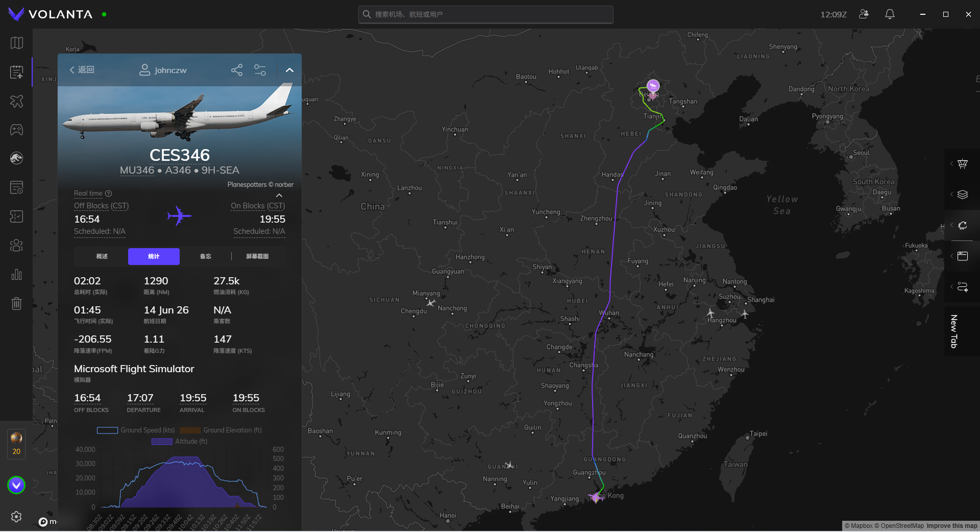The width and height of the screenshot is (980, 532).
Task: Click the share flight icon
Action: (x=237, y=70)
